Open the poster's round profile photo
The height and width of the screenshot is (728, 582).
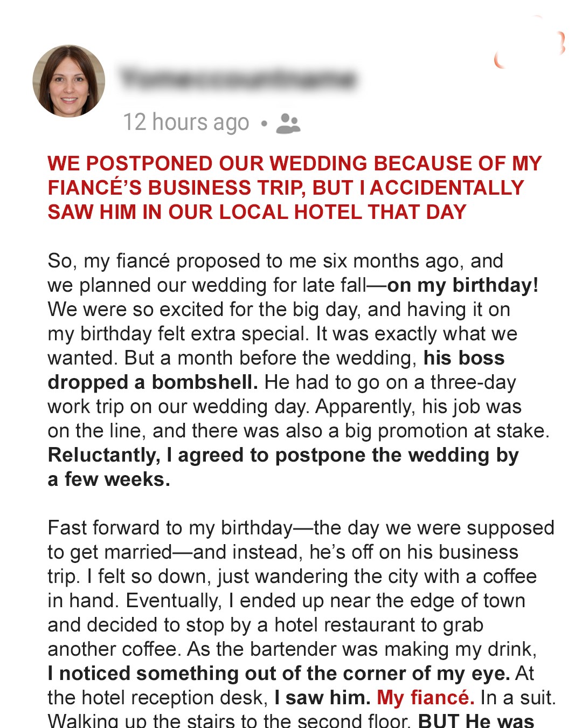pyautogui.click(x=69, y=81)
